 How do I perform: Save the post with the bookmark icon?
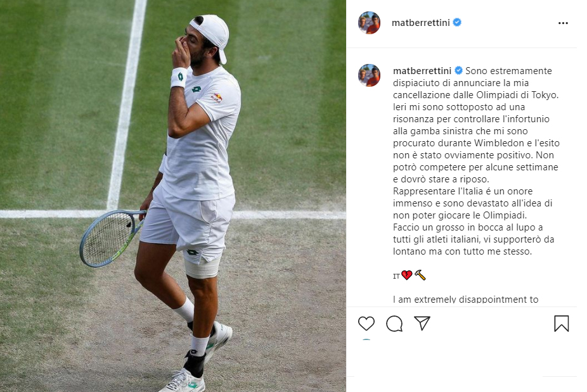[x=561, y=324]
